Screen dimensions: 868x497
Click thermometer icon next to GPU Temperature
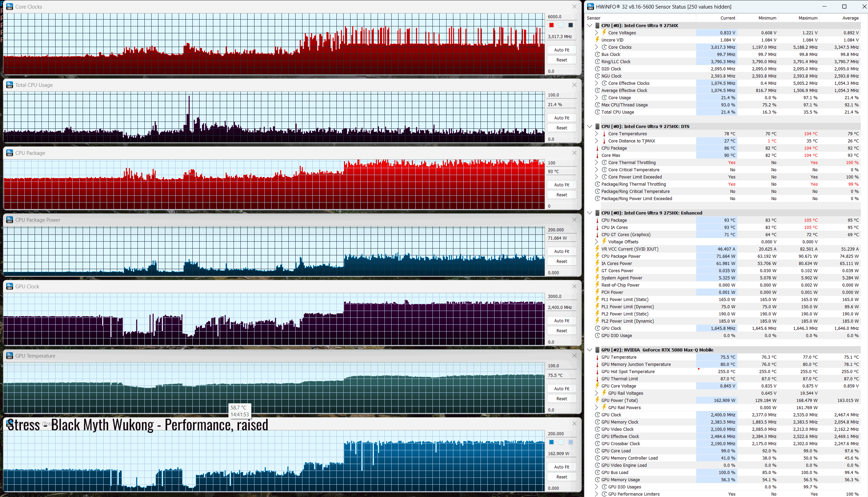tap(597, 357)
